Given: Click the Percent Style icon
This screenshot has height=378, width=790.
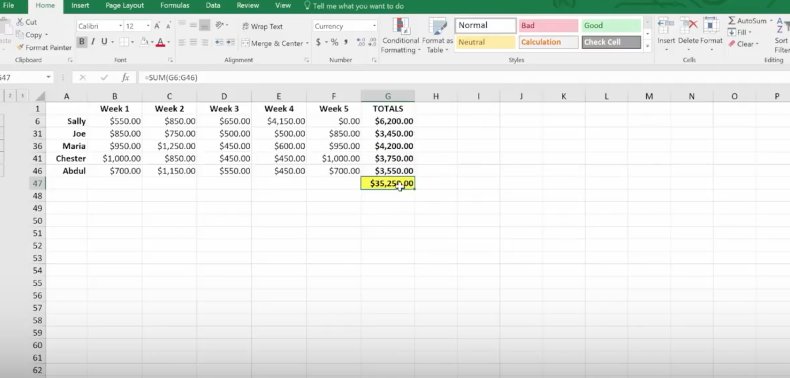Looking at the screenshot, I should tap(335, 42).
